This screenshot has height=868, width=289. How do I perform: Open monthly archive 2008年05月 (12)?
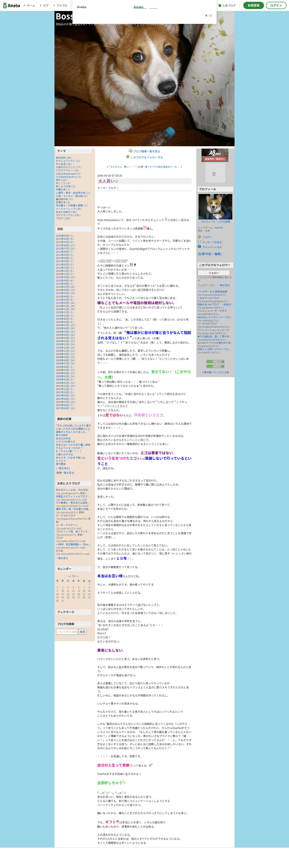(x=65, y=370)
